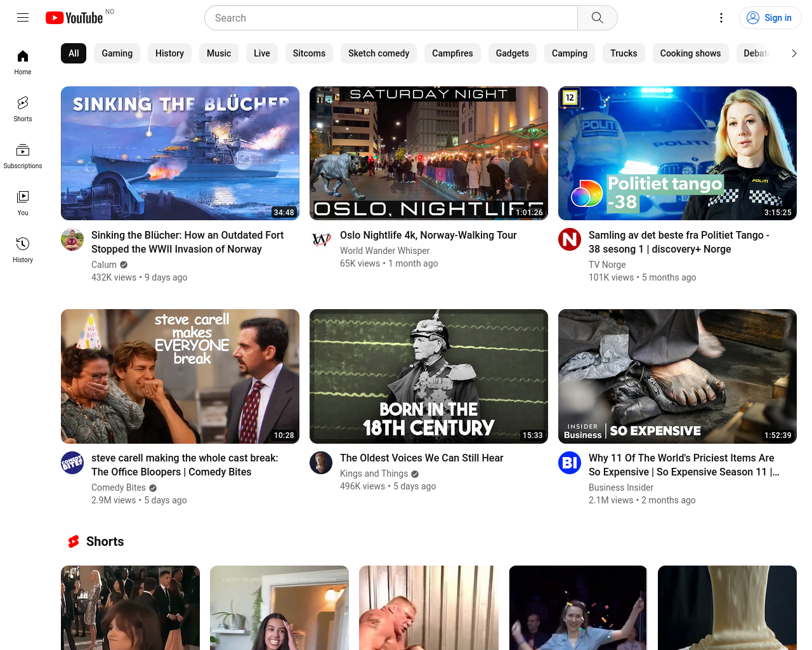This screenshot has height=650, width=812.
Task: Open title steve carell making cast break
Action: 185,465
